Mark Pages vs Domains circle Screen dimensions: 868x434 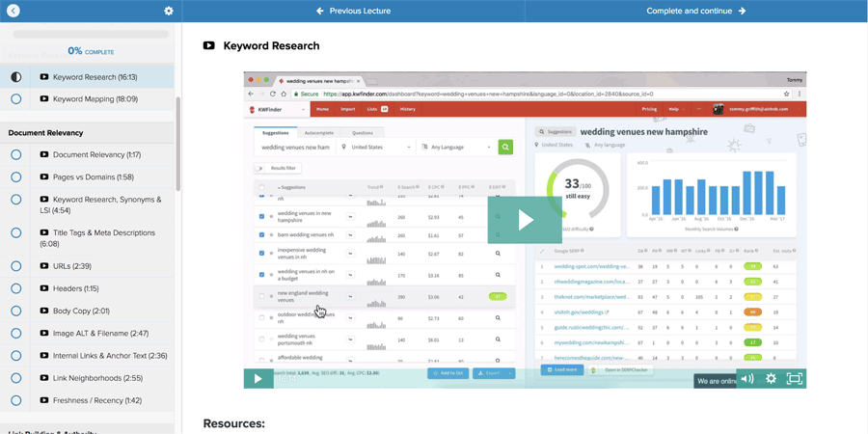pyautogui.click(x=16, y=177)
